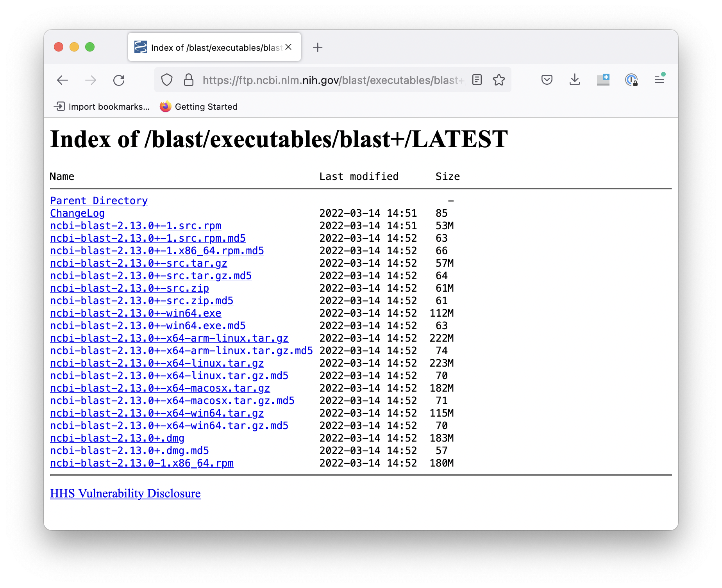Viewport: 722px width, 588px height.
Task: Toggle reader view icon in address bar
Action: (x=477, y=80)
